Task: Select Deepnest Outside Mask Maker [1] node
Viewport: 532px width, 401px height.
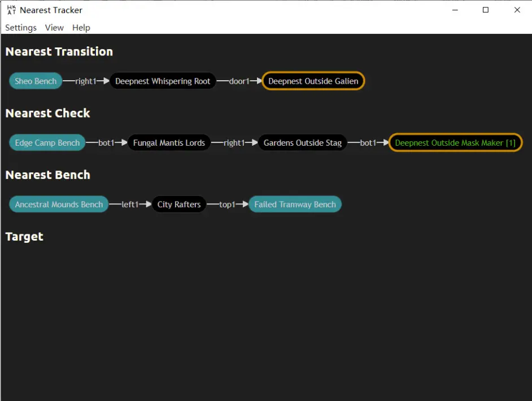Action: click(455, 143)
